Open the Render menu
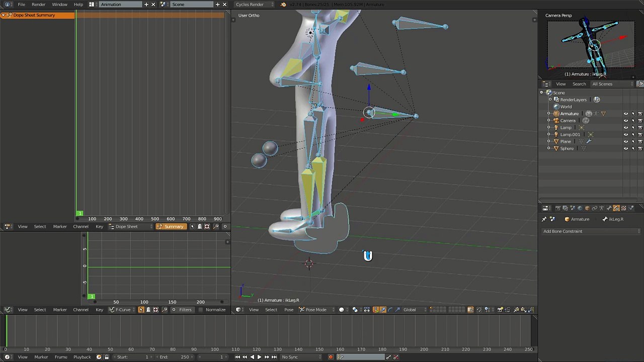Screen dimensions: 644x362 click(x=38, y=4)
